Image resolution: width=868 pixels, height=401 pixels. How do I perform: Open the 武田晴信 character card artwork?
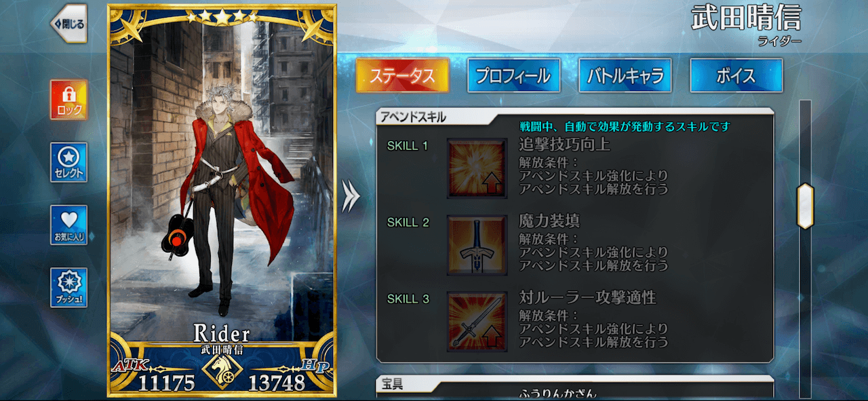point(222,176)
